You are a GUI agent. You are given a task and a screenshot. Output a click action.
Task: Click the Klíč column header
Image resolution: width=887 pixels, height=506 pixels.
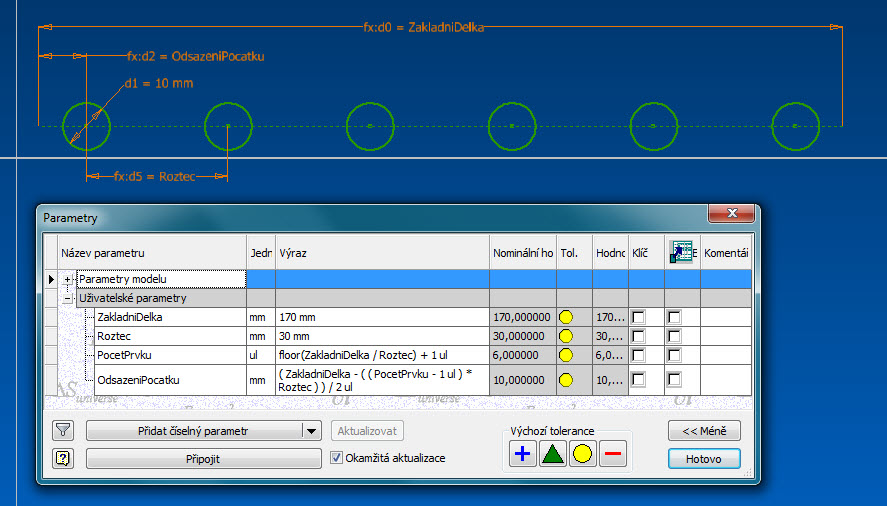[646, 252]
